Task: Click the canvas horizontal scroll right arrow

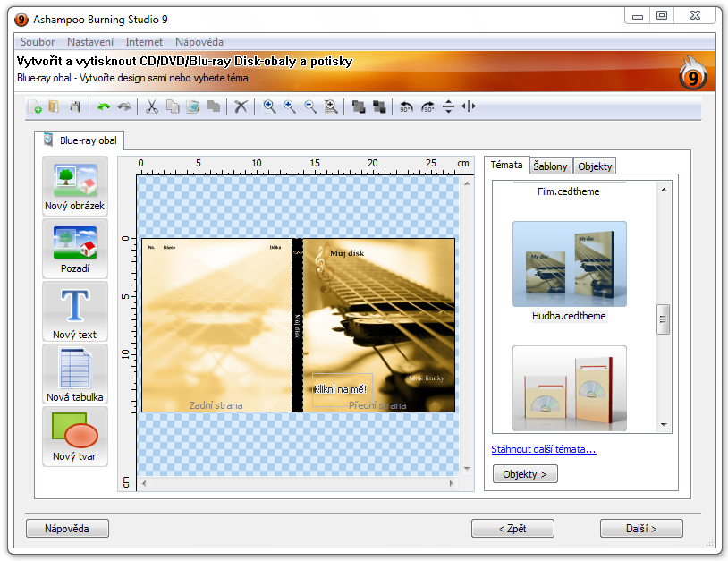Action: (452, 483)
